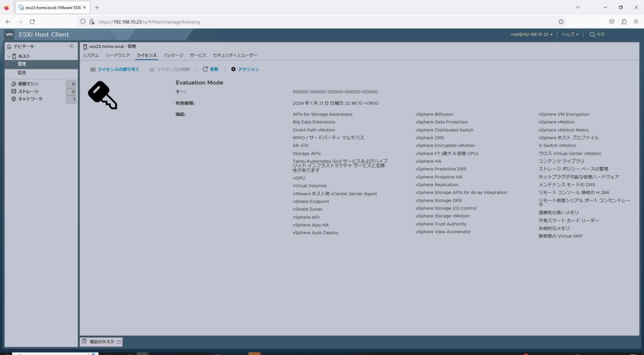Screen dimensions: 644x355
Task: Click the コンテンツ ライブラリ feature text
Action: [561, 161]
